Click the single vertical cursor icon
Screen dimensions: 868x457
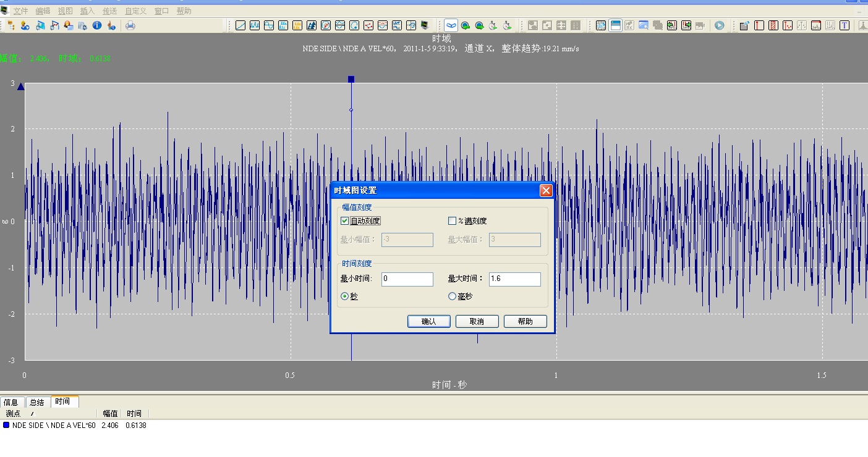point(759,25)
